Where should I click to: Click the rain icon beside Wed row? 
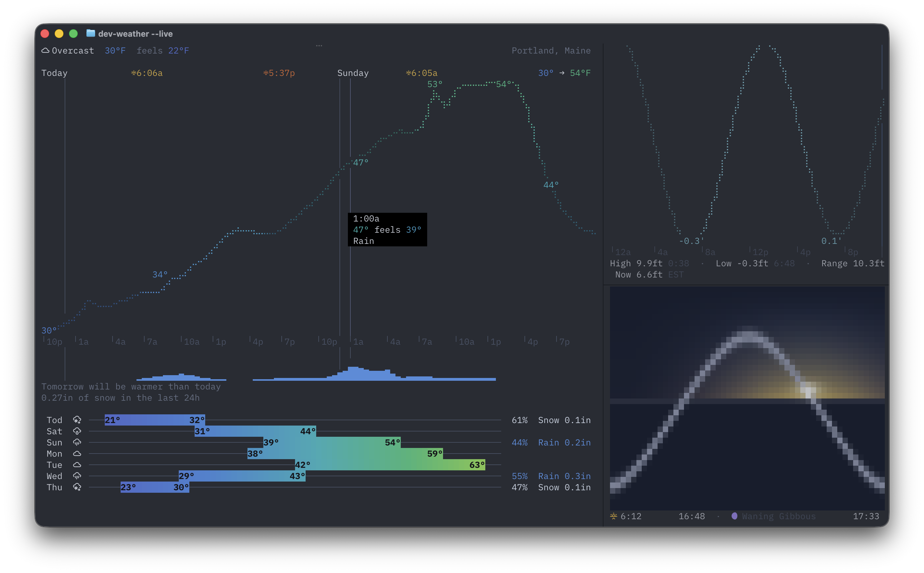(x=77, y=476)
